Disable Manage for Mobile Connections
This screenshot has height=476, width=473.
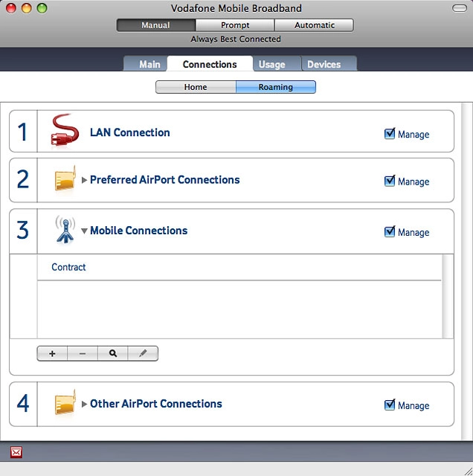pyautogui.click(x=390, y=231)
